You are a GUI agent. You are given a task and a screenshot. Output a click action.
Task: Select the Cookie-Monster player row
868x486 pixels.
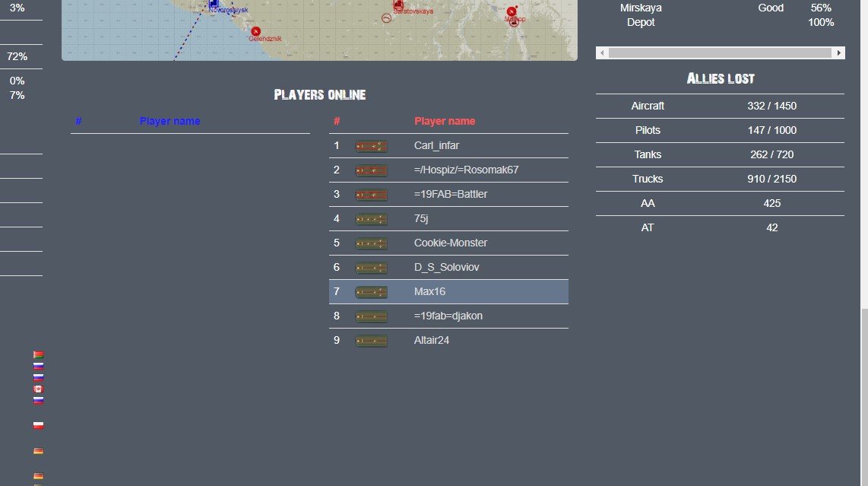[x=448, y=243]
